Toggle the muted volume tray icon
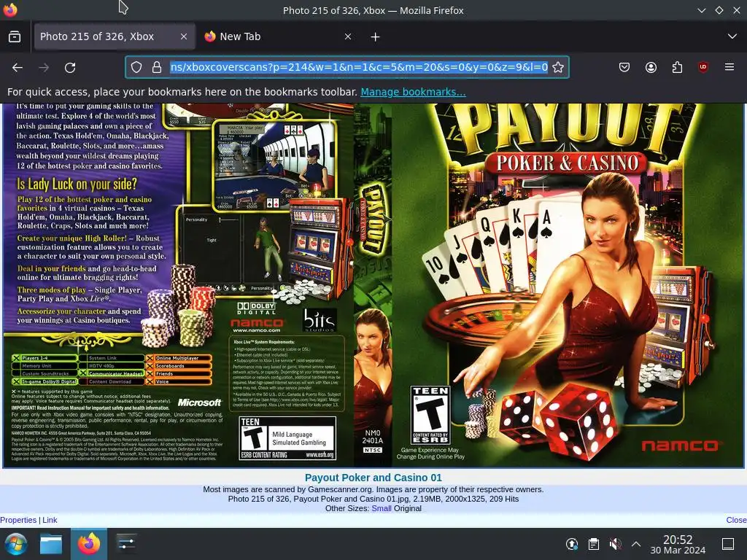 [615, 544]
